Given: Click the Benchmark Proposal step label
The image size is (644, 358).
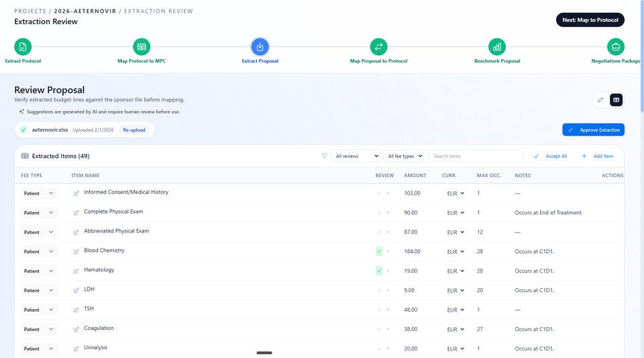Looking at the screenshot, I should pos(497,61).
